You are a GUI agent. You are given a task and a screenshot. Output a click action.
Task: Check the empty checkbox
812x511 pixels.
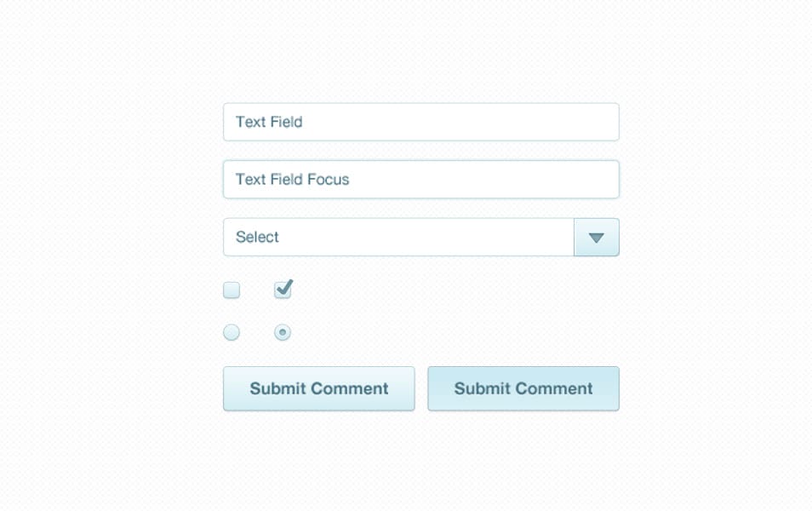(x=231, y=290)
